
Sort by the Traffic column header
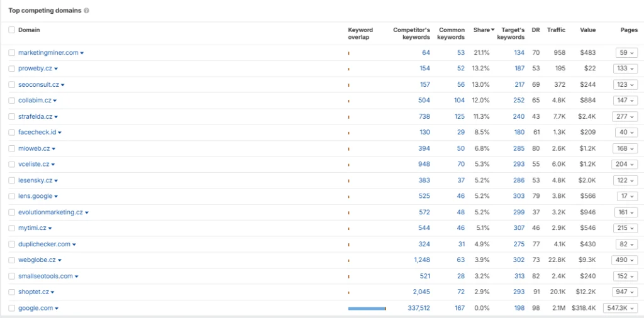[556, 30]
